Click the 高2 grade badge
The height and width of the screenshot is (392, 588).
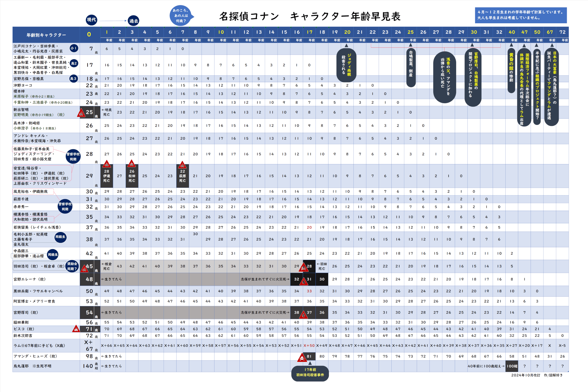[74, 64]
